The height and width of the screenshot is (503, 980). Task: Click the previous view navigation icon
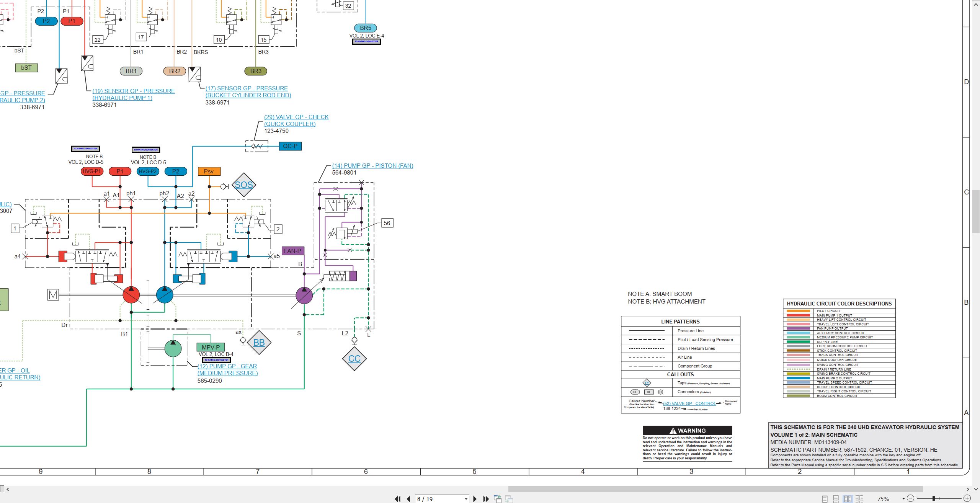point(497,499)
